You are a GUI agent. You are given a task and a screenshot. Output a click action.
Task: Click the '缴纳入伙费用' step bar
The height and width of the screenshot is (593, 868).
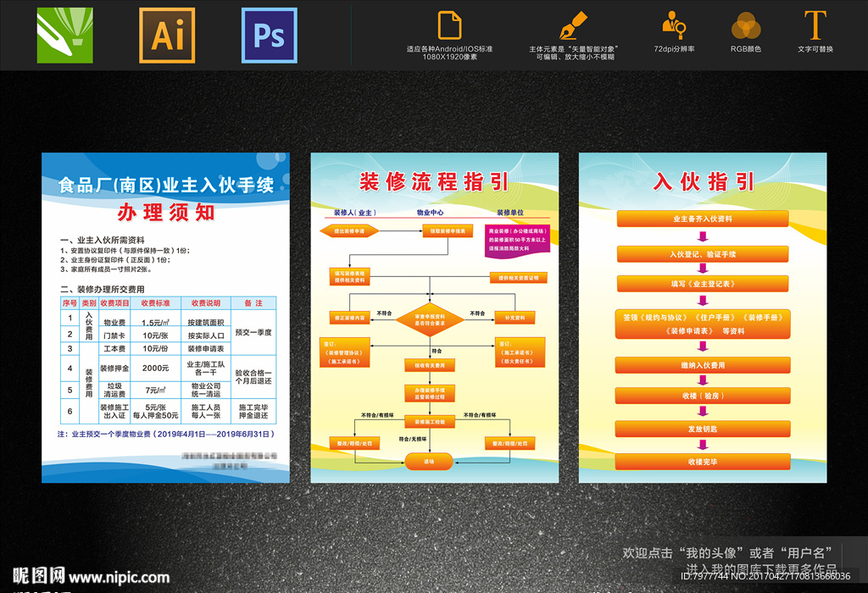pos(703,365)
